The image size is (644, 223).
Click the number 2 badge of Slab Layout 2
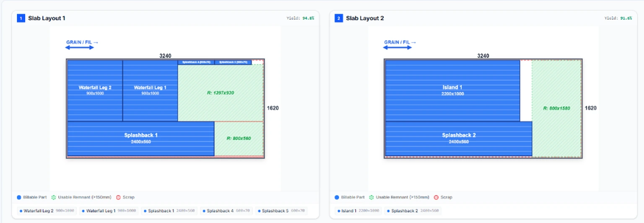(339, 18)
